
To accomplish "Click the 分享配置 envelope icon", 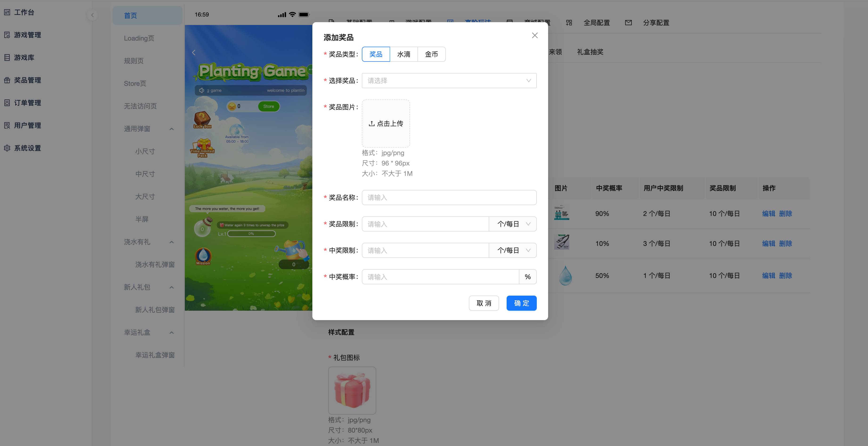I will tap(628, 23).
